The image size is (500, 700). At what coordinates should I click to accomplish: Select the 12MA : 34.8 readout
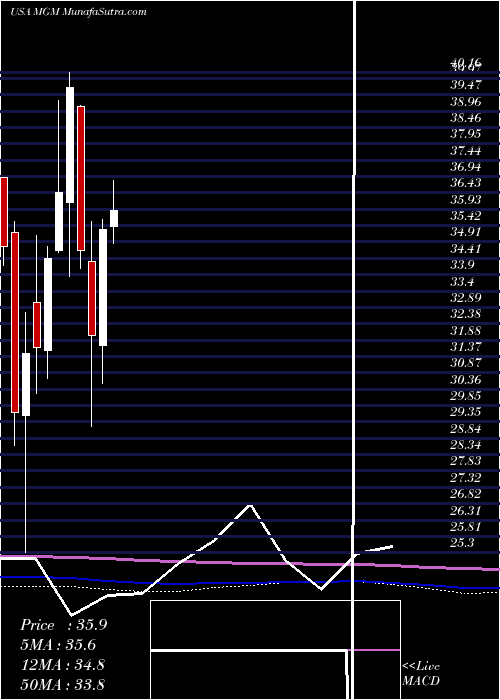[62, 665]
